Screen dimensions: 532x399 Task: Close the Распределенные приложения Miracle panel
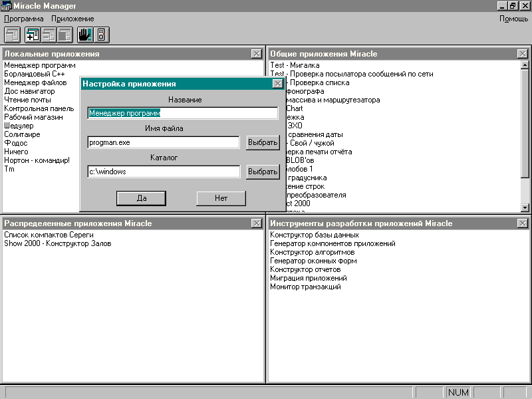click(257, 223)
